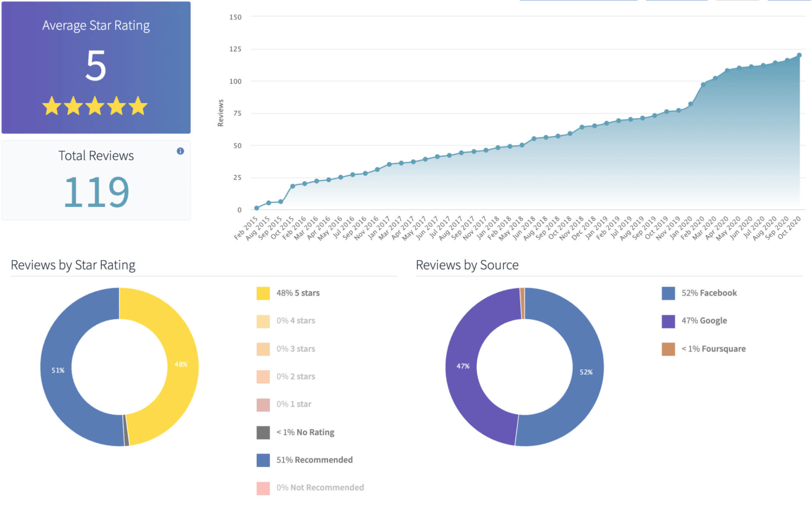Click the first yellow star in rating card
This screenshot has height=514, width=812.
[52, 106]
